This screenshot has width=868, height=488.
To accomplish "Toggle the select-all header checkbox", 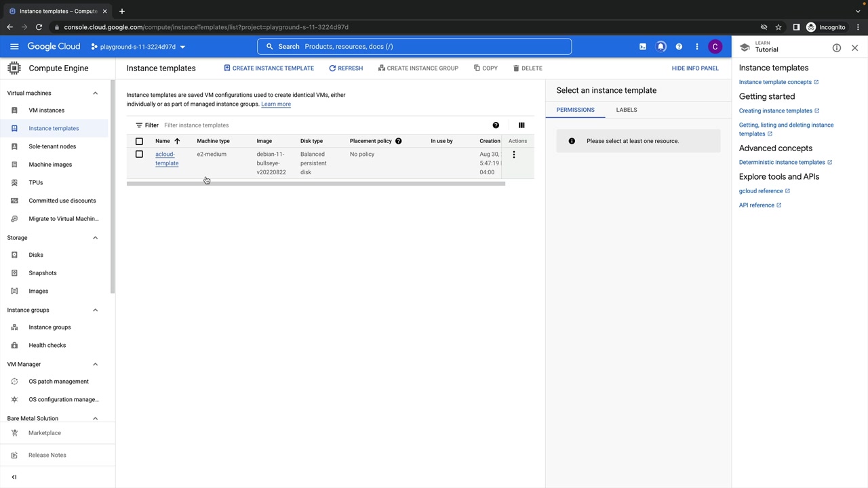I will [139, 141].
